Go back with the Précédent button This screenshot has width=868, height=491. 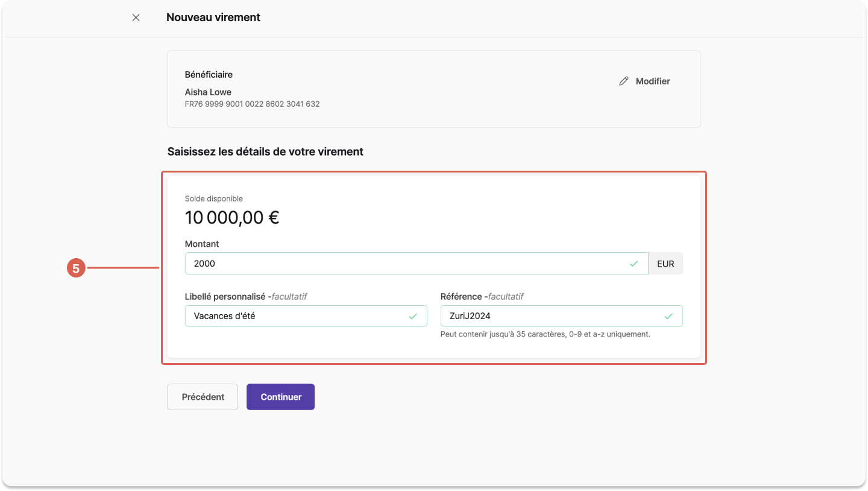(x=203, y=397)
